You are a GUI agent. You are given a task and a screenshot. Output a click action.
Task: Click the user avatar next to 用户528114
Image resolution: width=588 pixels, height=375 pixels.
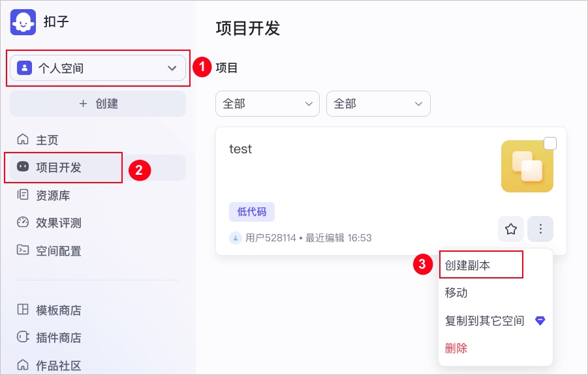point(235,238)
